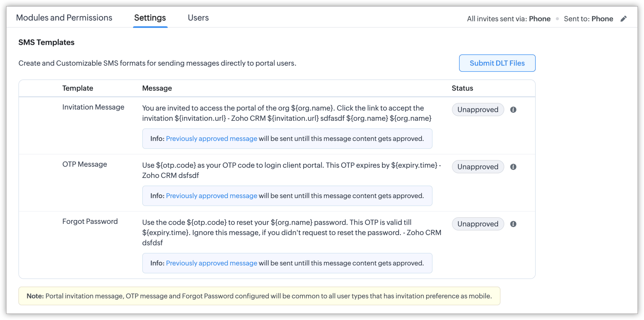Switch to the Users tab
644x320 pixels.
click(x=198, y=18)
